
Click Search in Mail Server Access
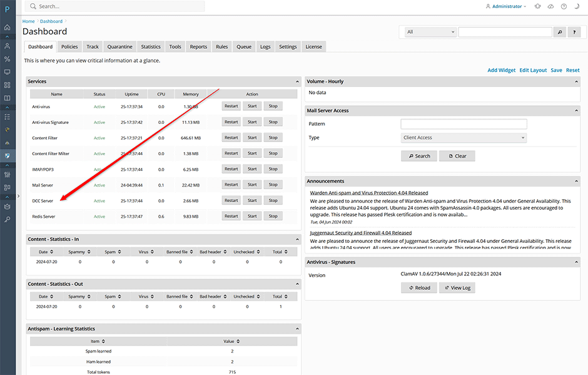pos(419,156)
